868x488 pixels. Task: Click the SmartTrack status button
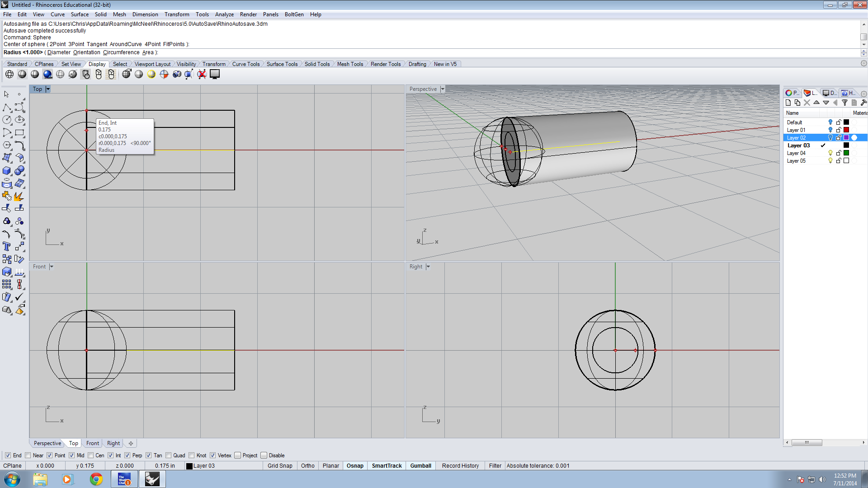click(387, 465)
